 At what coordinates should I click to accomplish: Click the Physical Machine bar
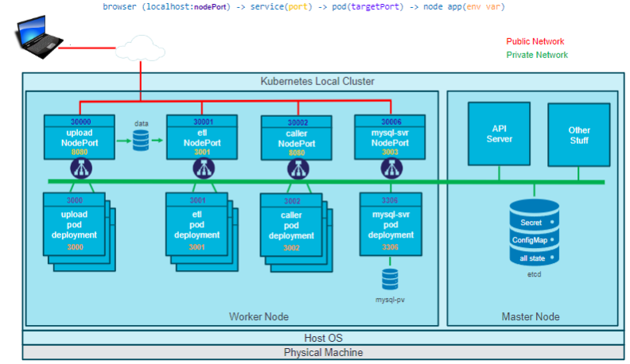(323, 352)
